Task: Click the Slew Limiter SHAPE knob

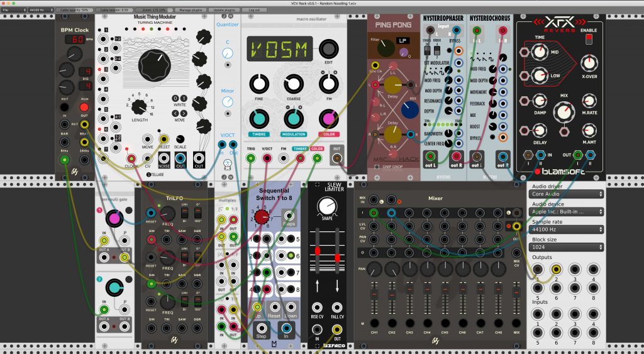Action: point(327,206)
